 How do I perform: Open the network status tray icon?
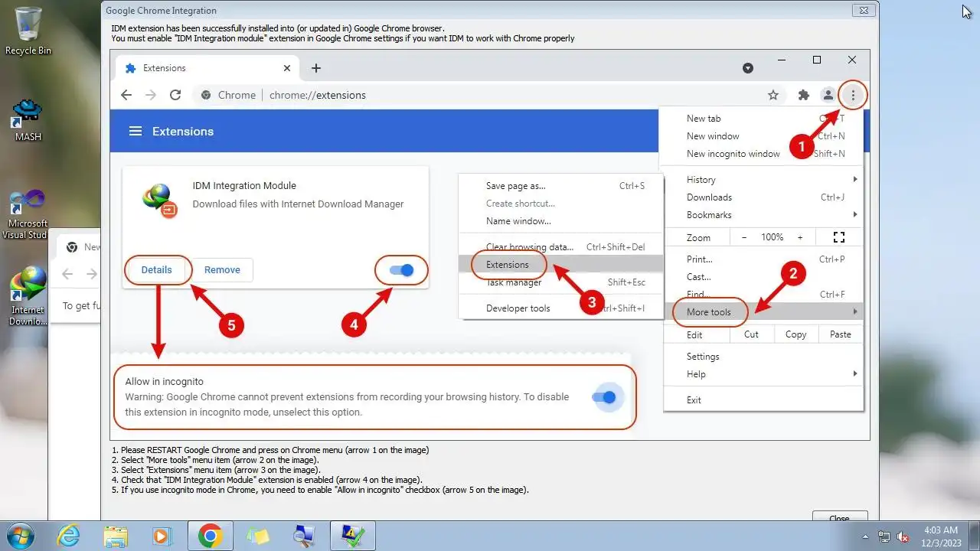[x=884, y=536]
